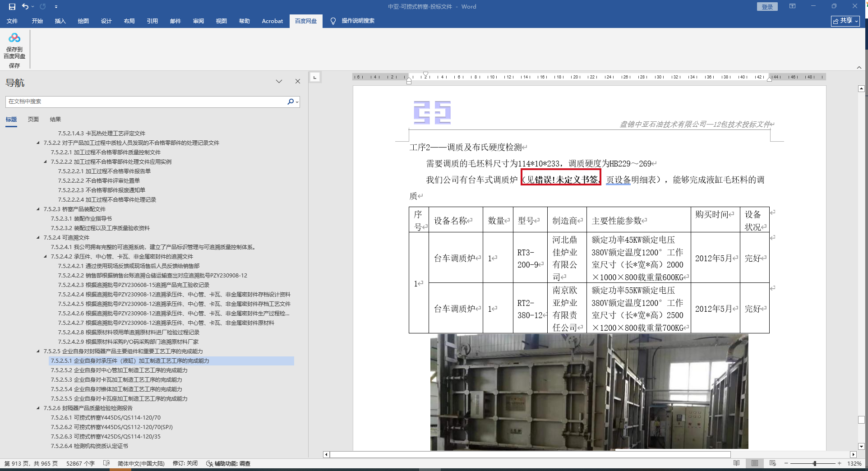868x471 pixels.
Task: Click the 在文档中搜索 search field
Action: pos(144,102)
